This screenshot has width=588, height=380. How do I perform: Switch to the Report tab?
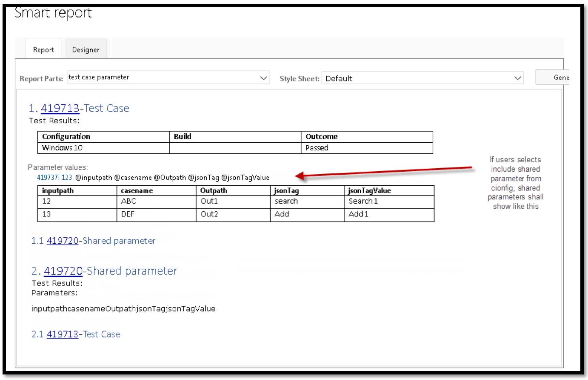click(x=43, y=49)
